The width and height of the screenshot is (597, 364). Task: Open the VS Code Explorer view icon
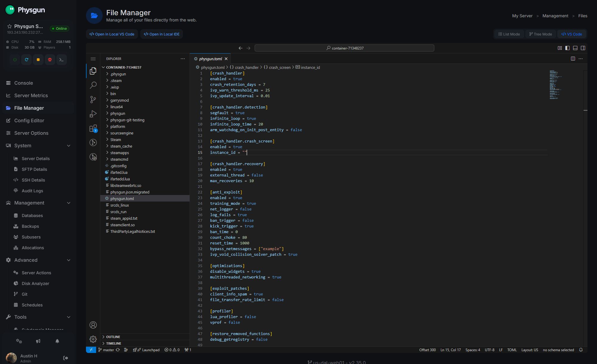coord(93,71)
